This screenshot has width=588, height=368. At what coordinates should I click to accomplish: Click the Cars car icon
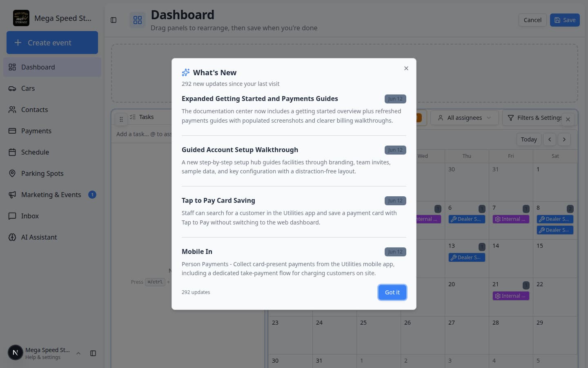click(12, 88)
